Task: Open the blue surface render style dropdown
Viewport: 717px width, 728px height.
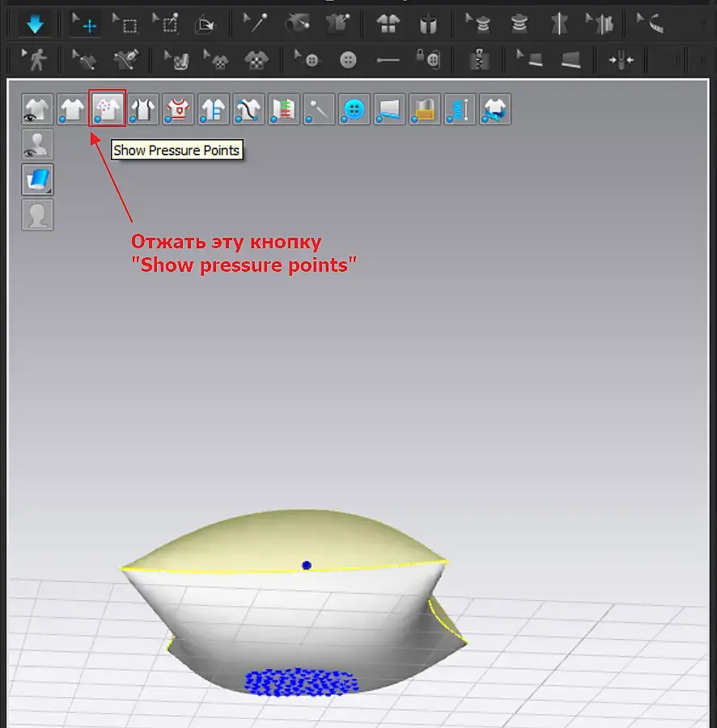Action: pos(37,180)
